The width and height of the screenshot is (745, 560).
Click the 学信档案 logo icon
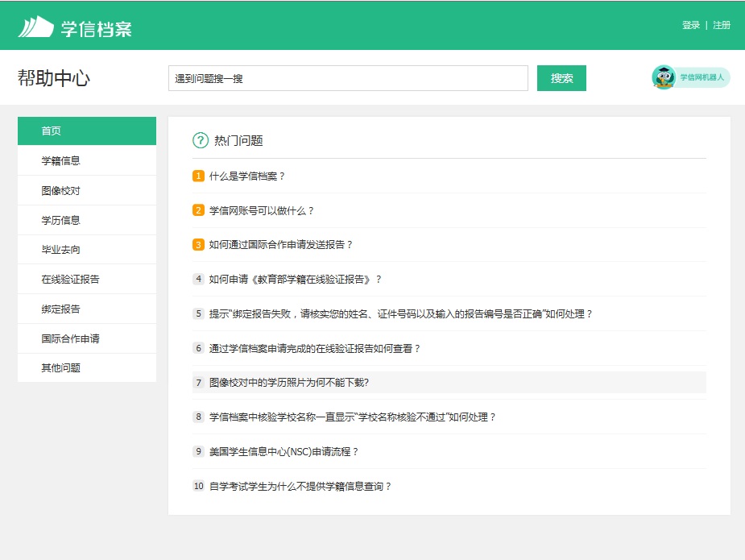coord(36,27)
